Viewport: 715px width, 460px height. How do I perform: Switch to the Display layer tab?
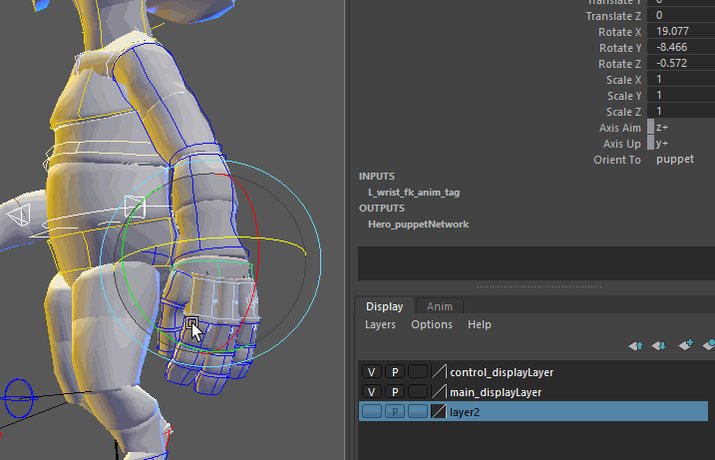[384, 306]
